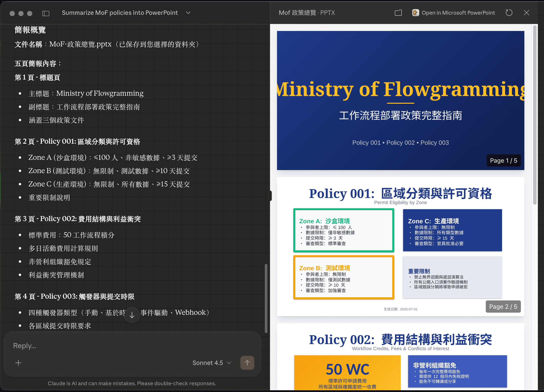
Task: Jump to latest message via the down-arrow icon
Action: point(132,315)
